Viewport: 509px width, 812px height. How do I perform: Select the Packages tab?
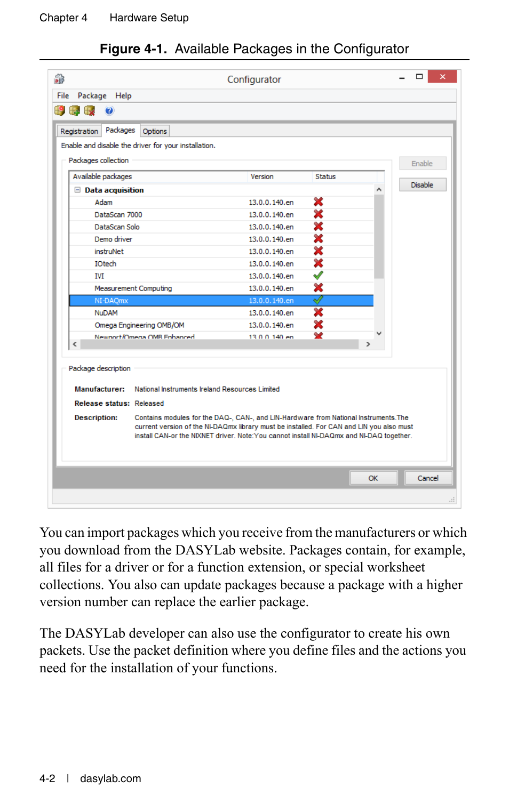tap(120, 130)
